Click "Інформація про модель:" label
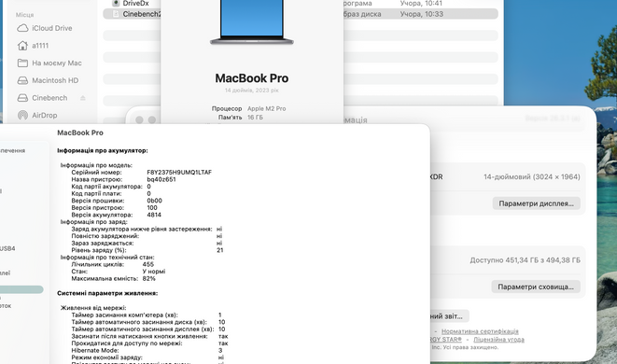The image size is (617, 364). [x=96, y=165]
